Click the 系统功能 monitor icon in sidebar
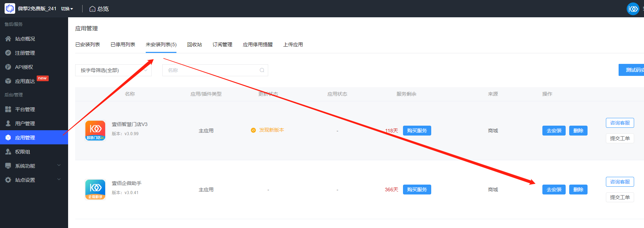The image size is (644, 228). (8, 166)
